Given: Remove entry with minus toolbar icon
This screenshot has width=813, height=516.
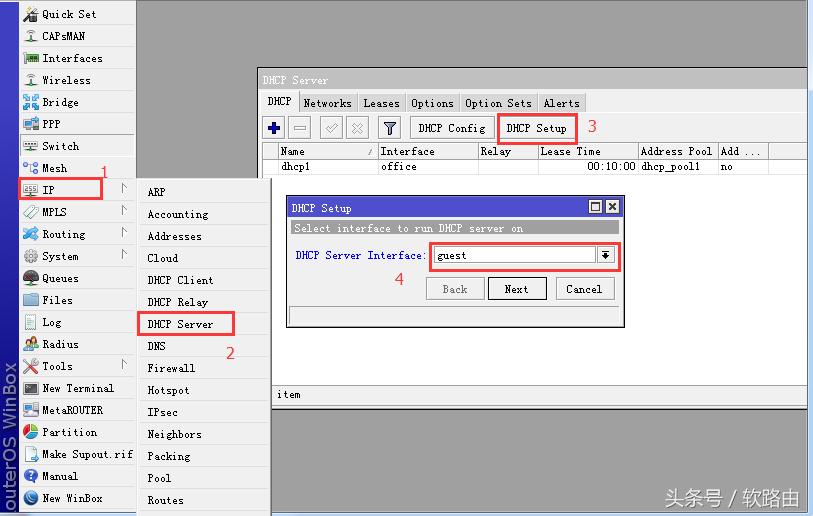Looking at the screenshot, I should (x=300, y=128).
